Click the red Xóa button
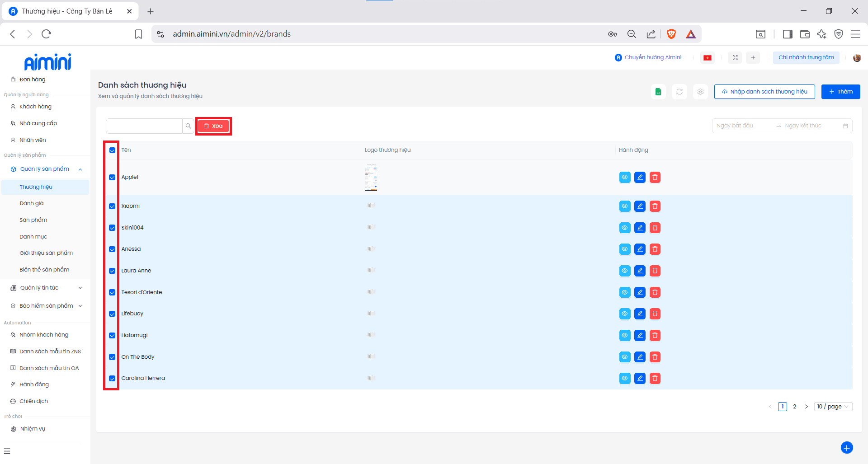 click(x=213, y=126)
